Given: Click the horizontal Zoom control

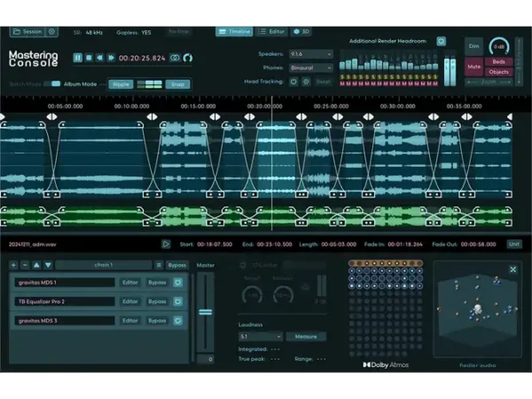Looking at the screenshot, I should (489, 82).
